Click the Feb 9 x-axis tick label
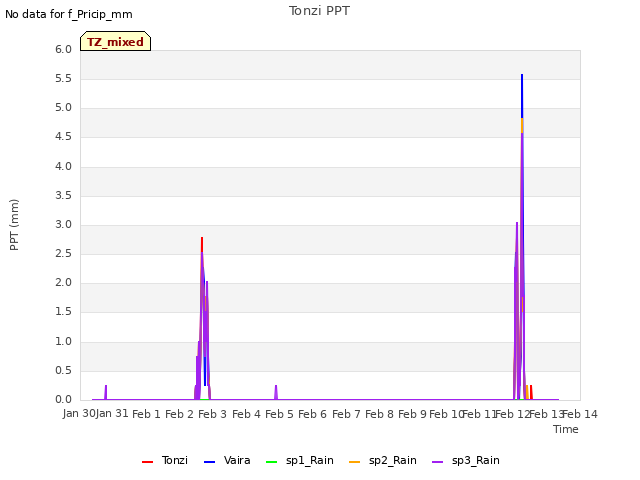 click(412, 414)
